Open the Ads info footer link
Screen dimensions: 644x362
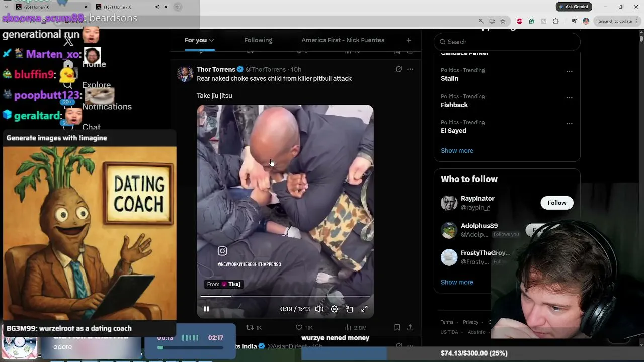click(x=476, y=332)
